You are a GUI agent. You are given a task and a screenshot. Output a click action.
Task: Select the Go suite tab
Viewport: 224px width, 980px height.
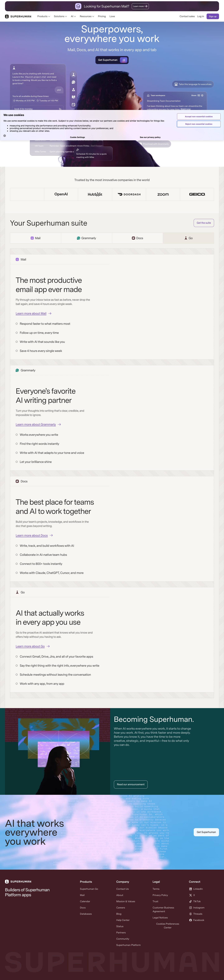tap(188, 238)
